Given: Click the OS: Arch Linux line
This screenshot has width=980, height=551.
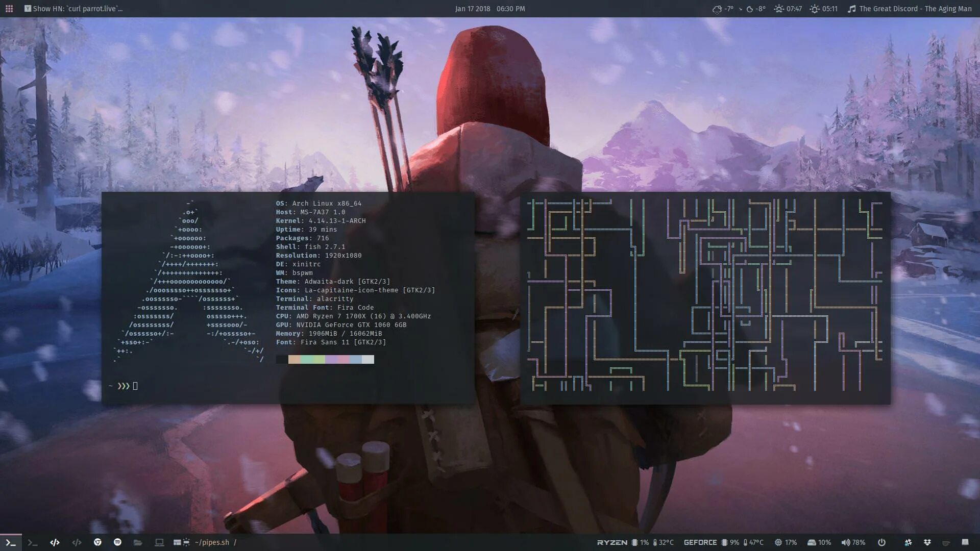Looking at the screenshot, I should 318,204.
